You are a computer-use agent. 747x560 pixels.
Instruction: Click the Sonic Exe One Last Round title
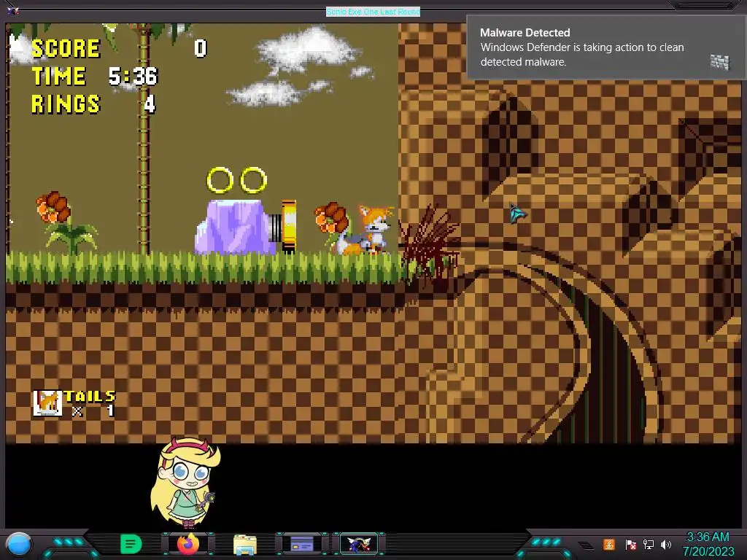pos(373,12)
